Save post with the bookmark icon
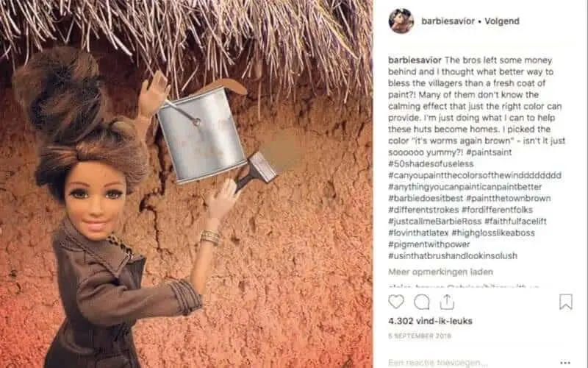The image size is (588, 368). (566, 302)
